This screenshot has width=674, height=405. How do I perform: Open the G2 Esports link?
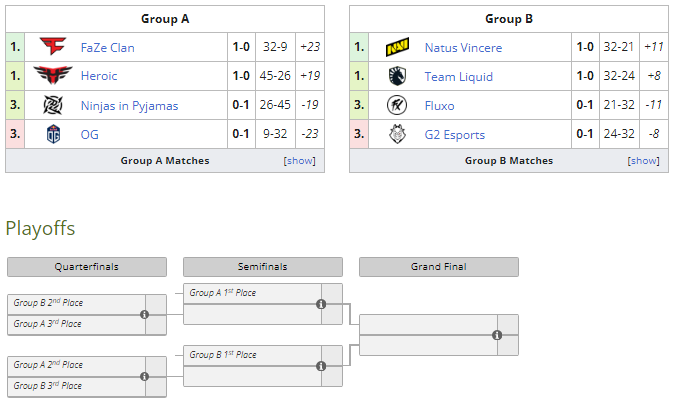[x=455, y=135]
